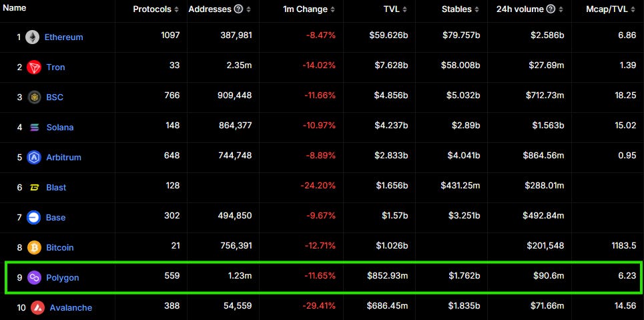644x320 pixels.
Task: Select Avalanche 1m change -29.41%
Action: tap(319, 306)
